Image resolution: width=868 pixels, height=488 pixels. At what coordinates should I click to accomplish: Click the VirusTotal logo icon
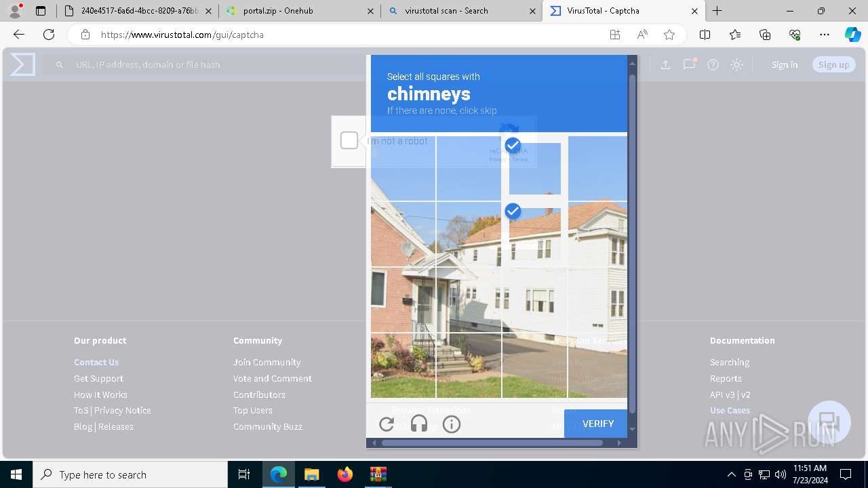point(22,64)
